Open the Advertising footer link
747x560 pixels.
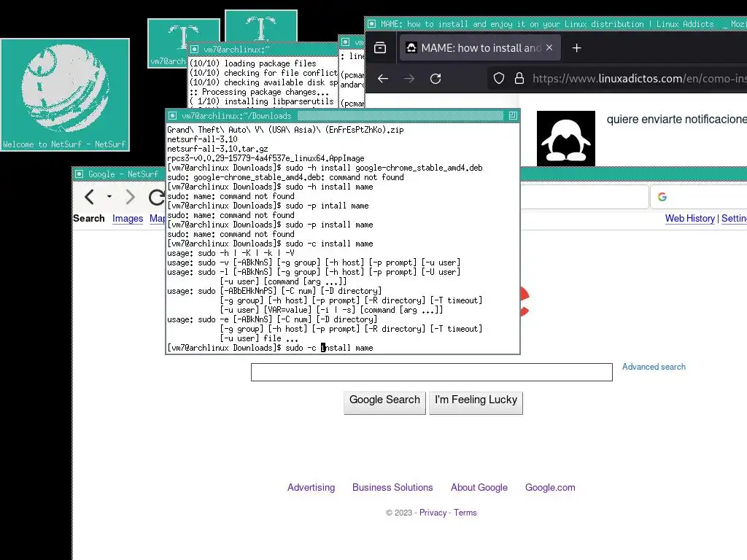pyautogui.click(x=311, y=488)
